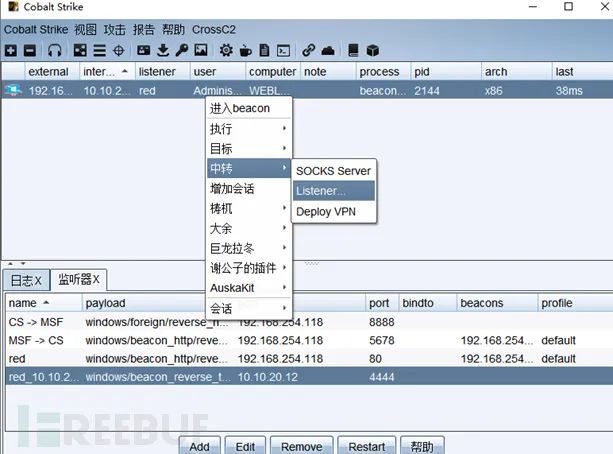Image resolution: width=613 pixels, height=454 pixels.
Task: Select the red_10.10.2... listener row
Action: tap(309, 377)
